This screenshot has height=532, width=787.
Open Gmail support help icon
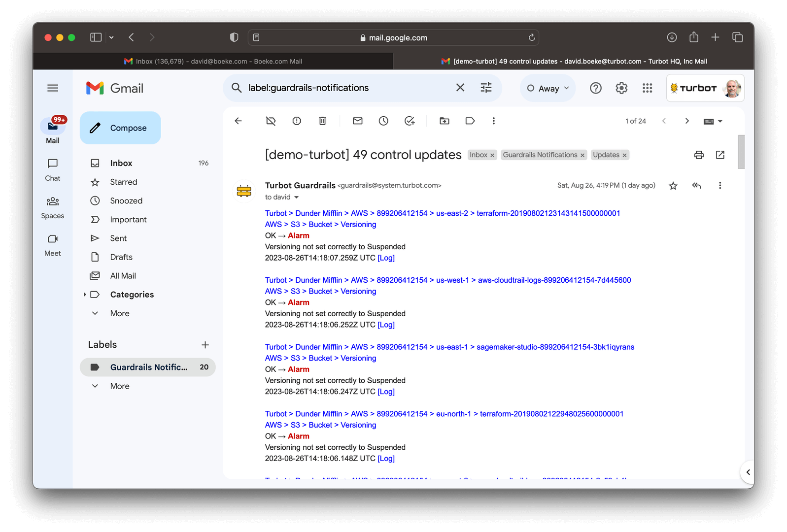click(596, 88)
